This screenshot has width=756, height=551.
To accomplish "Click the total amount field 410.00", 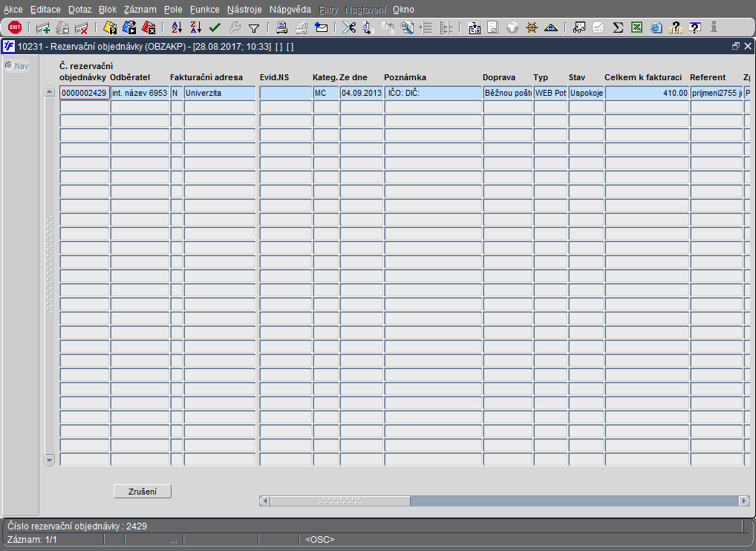I will click(x=647, y=93).
